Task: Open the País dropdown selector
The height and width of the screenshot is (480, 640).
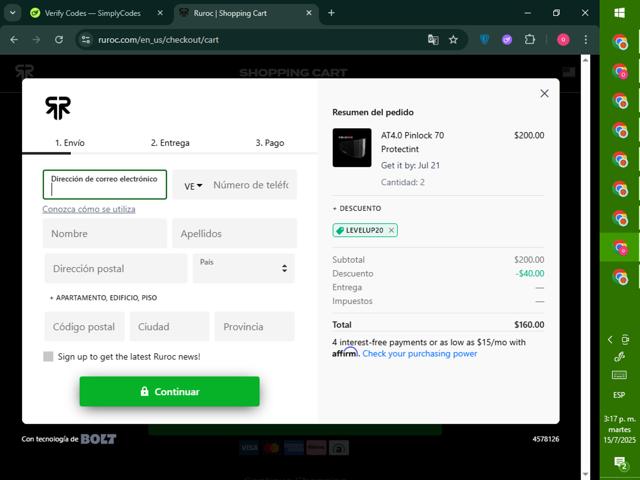Action: click(244, 269)
